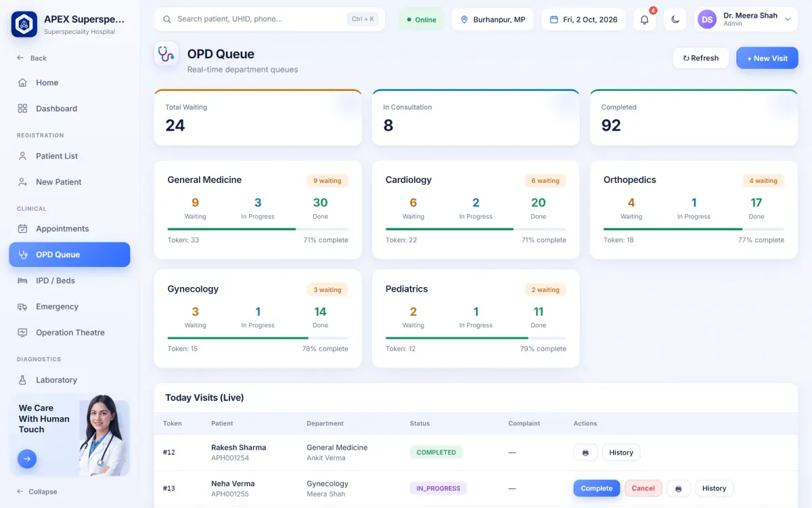Click the Patient List person icon
The image size is (812, 508).
point(22,156)
